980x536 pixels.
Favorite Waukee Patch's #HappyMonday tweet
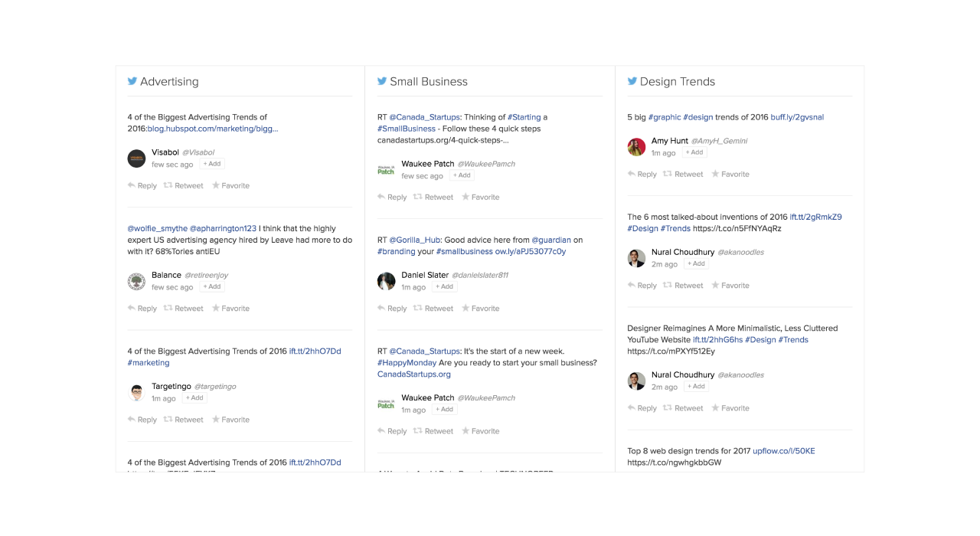coord(480,431)
